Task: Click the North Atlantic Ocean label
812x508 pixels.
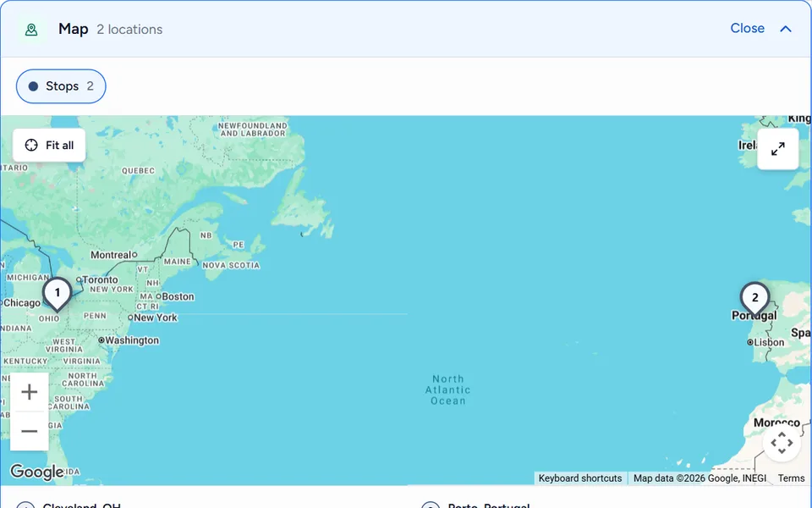Action: click(448, 389)
